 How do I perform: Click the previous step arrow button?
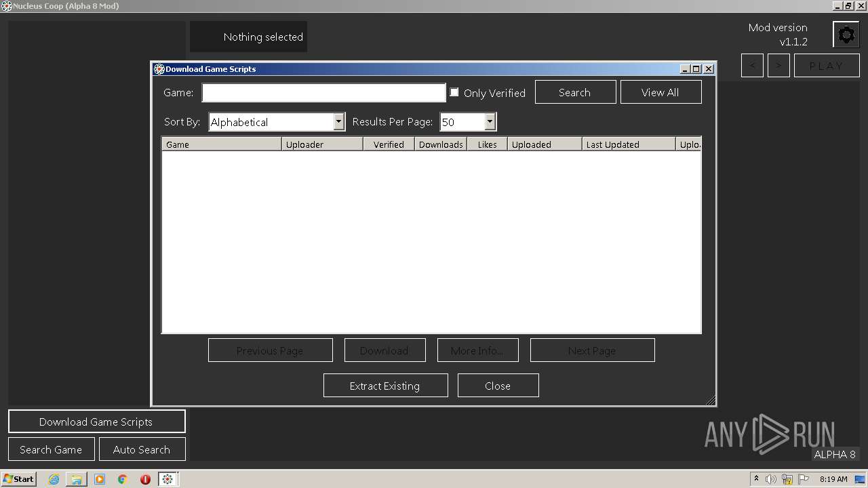(752, 66)
